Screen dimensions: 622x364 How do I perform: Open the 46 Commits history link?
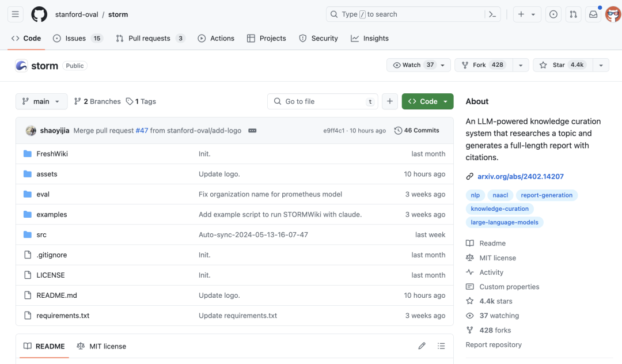(416, 131)
